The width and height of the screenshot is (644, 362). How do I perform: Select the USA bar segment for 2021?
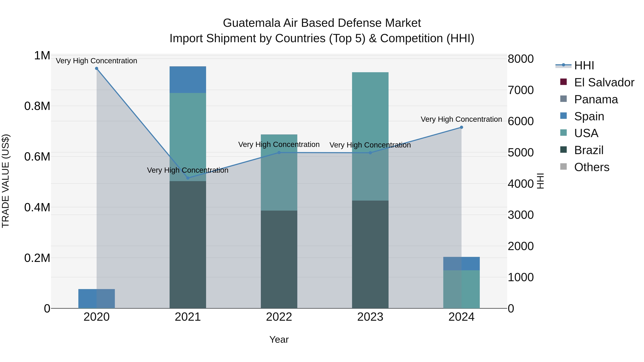tap(188, 137)
